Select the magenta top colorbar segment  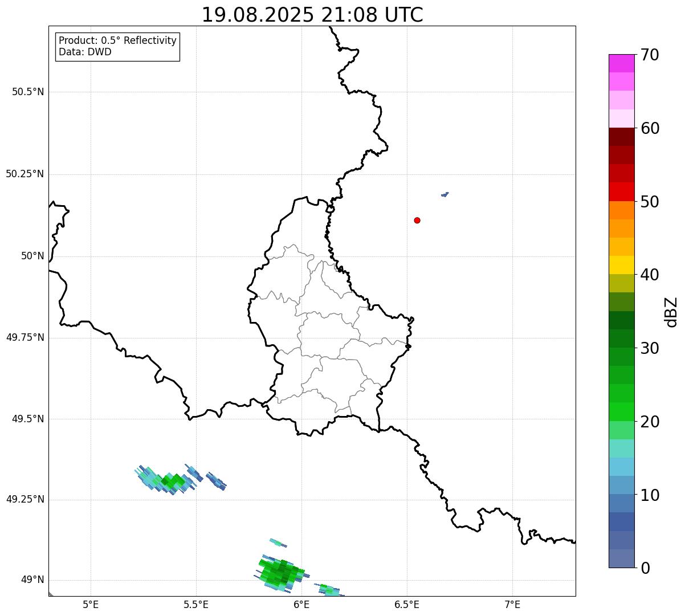click(622, 63)
